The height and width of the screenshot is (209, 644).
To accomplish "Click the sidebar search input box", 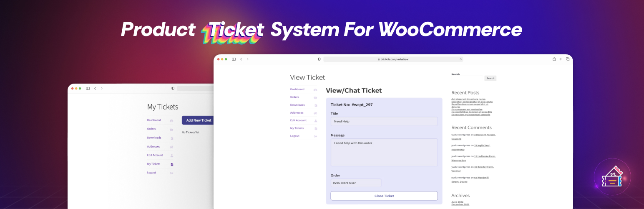I will click(468, 78).
